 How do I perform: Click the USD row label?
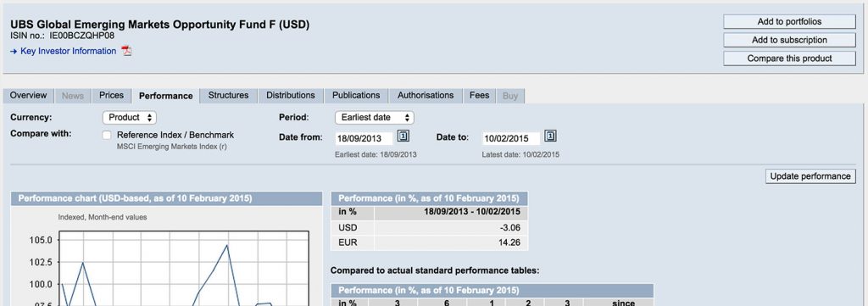click(x=348, y=227)
